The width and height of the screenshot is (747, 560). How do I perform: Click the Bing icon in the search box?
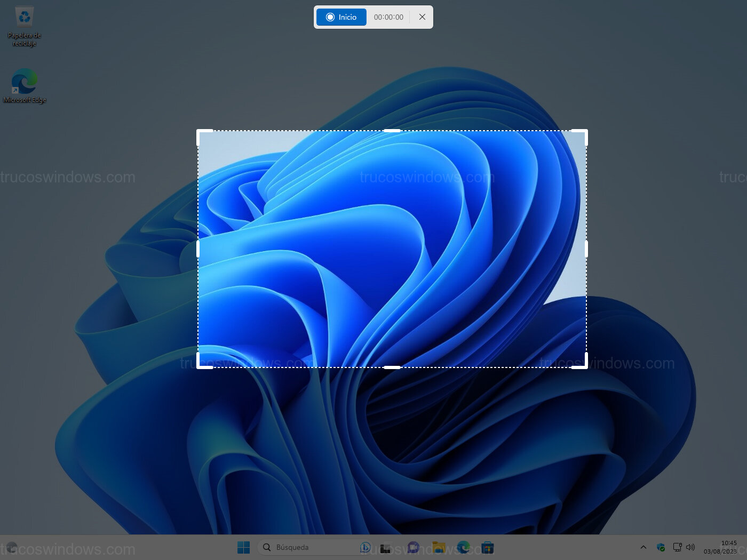coord(365,548)
